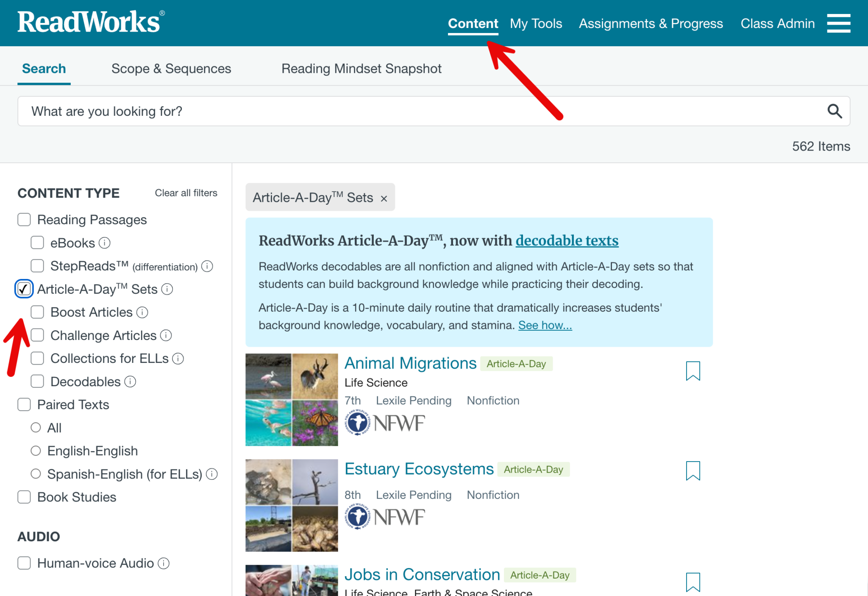Click the search input field

434,111
